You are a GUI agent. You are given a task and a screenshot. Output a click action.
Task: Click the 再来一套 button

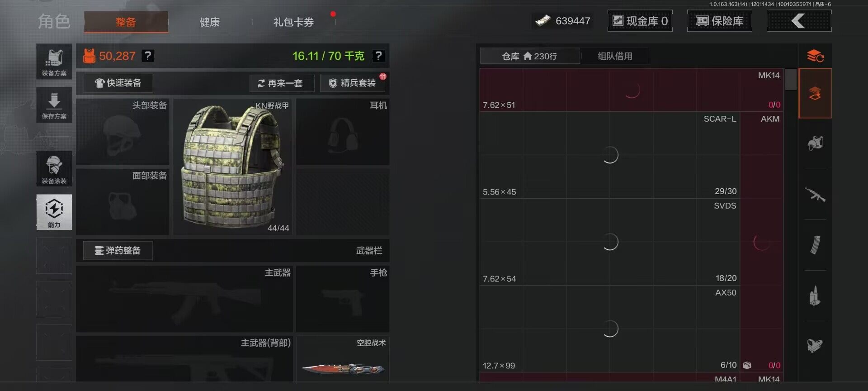coord(282,83)
